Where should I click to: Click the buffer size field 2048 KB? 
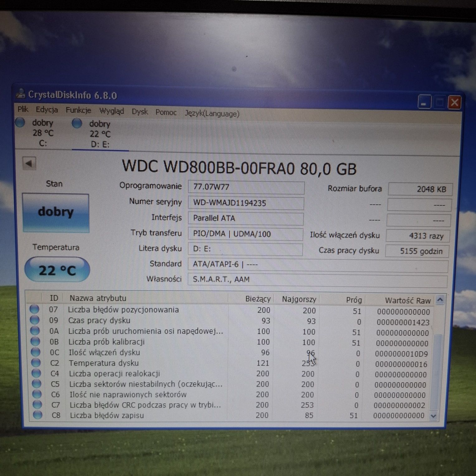[420, 189]
